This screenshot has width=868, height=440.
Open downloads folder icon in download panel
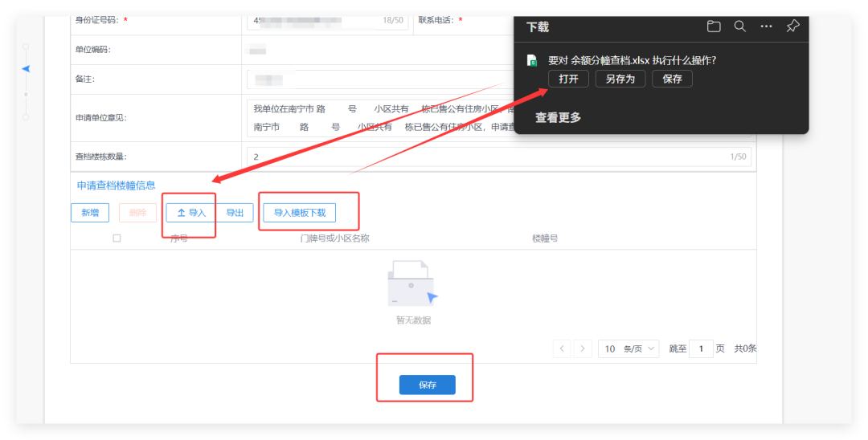pyautogui.click(x=714, y=26)
